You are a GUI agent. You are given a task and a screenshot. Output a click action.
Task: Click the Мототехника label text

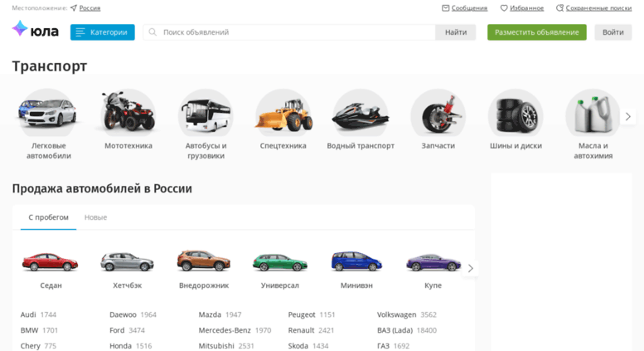click(x=128, y=145)
